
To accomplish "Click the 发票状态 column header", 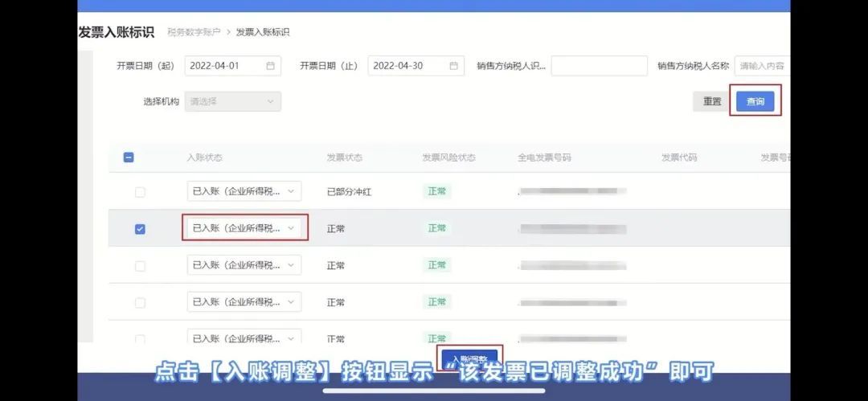I will click(344, 158).
